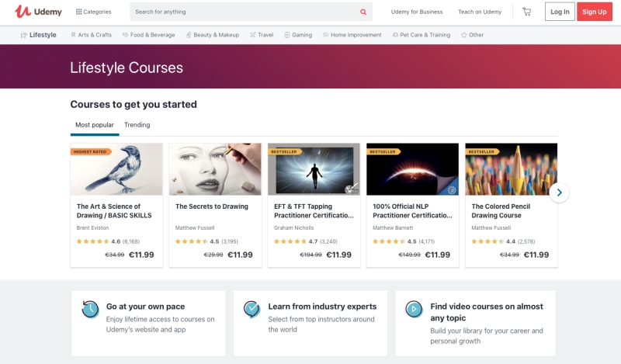The height and width of the screenshot is (364, 621).
Task: Click the €29.99 struck-through price
Action: pyautogui.click(x=213, y=255)
